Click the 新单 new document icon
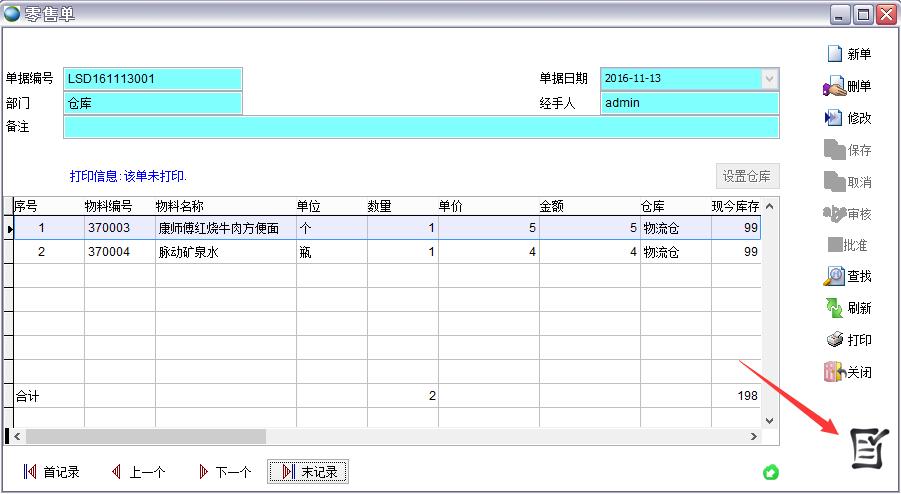 [x=834, y=54]
